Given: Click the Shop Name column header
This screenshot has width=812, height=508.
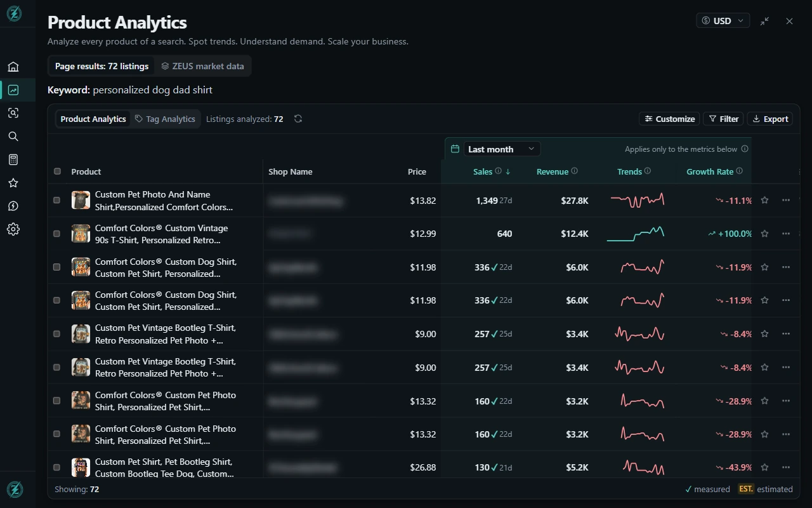Looking at the screenshot, I should coord(290,171).
